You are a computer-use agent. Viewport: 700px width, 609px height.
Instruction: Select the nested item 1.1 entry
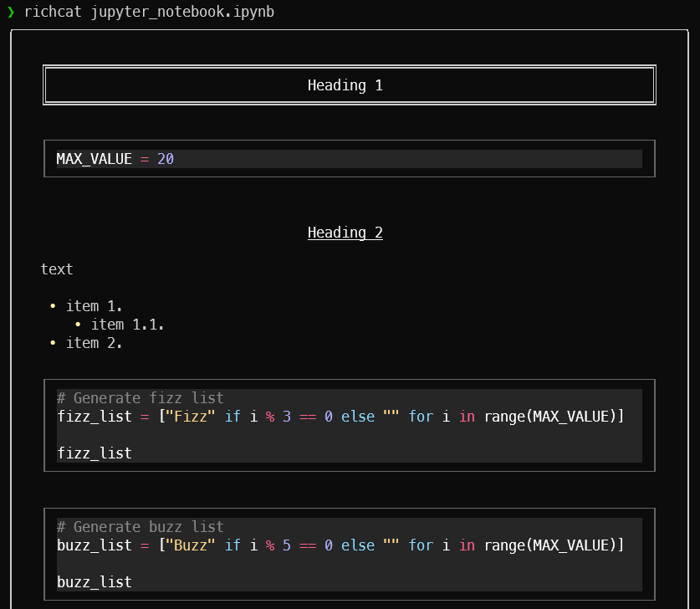click(x=127, y=325)
